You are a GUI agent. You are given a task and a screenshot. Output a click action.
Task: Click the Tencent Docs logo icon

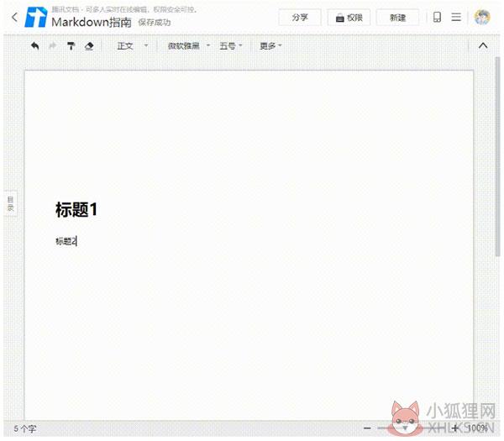(x=36, y=18)
